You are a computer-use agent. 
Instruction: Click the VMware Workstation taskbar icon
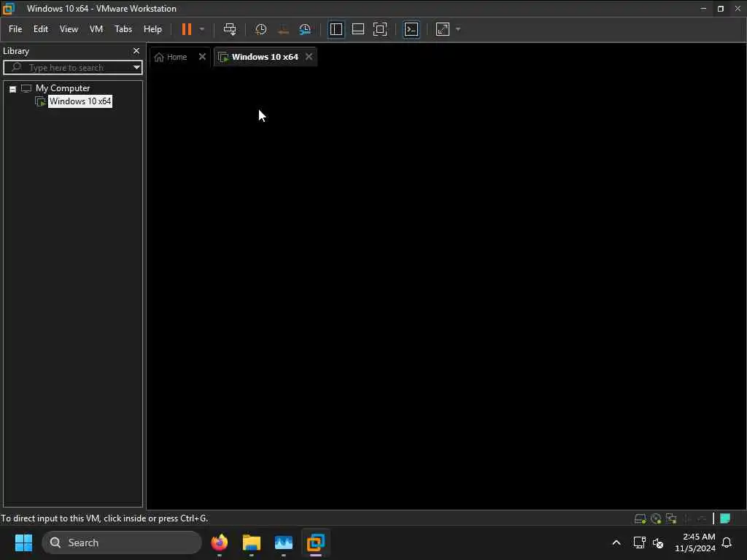[315, 542]
